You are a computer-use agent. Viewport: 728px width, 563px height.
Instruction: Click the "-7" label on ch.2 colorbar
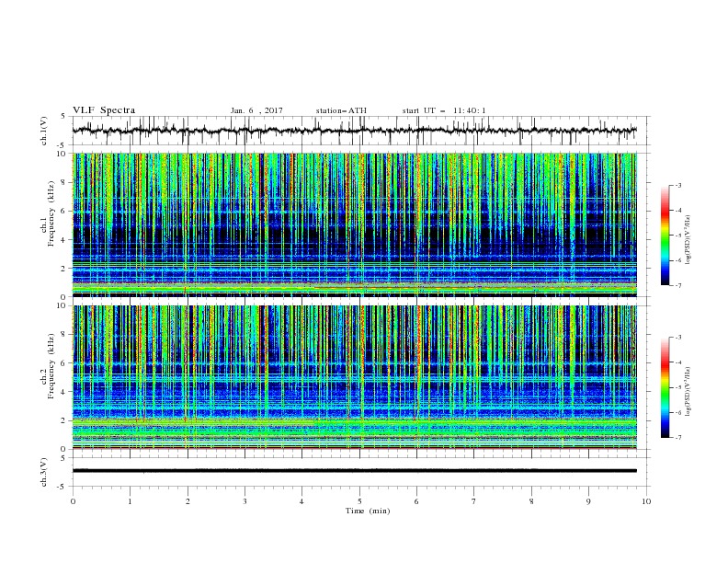tap(677, 437)
